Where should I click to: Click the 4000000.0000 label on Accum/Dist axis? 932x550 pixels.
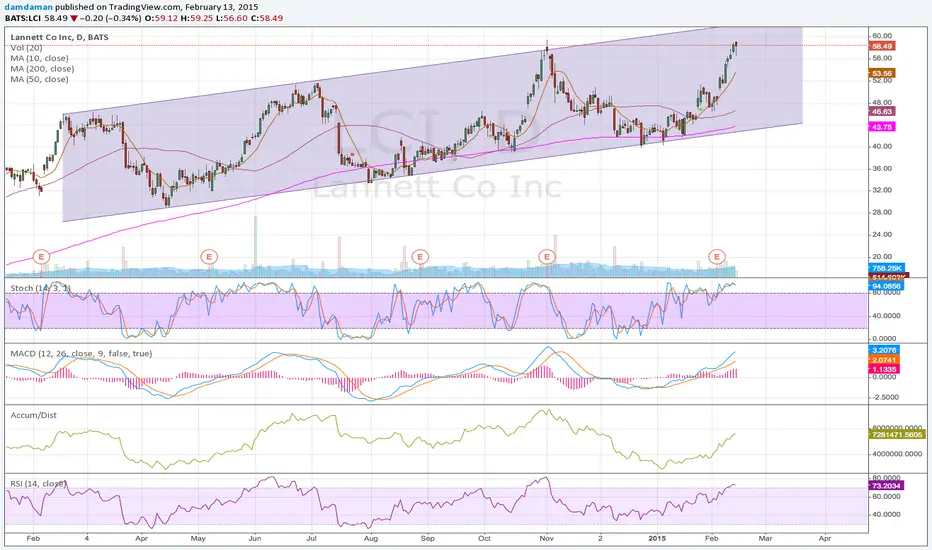tap(897, 454)
